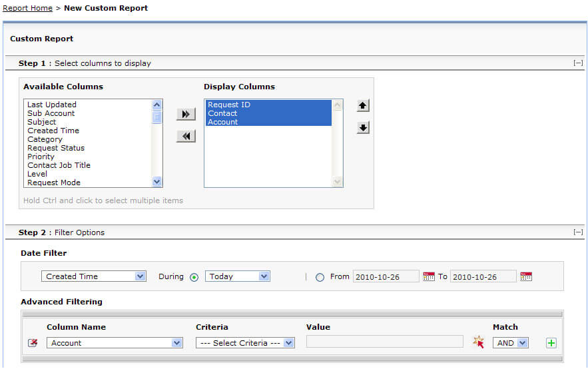Select Request ID in Display Columns
The height and width of the screenshot is (371, 588).
[x=268, y=105]
